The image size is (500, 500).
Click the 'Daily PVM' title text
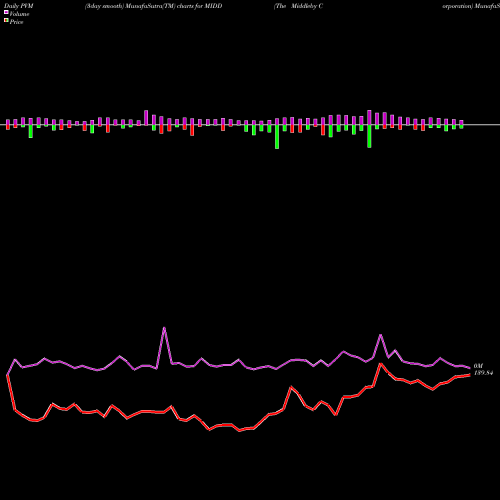coord(19,6)
